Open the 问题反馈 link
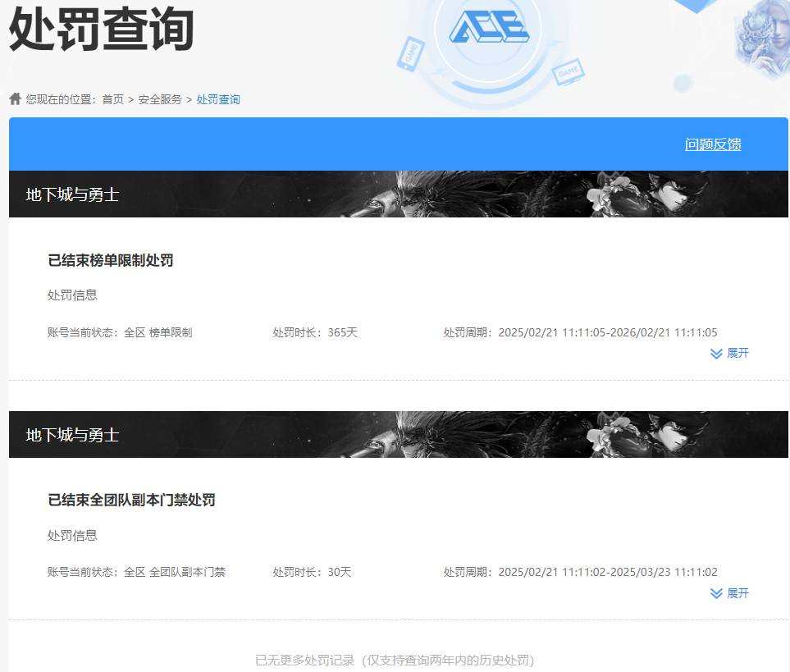Screen dimensions: 790x672 [x=713, y=144]
